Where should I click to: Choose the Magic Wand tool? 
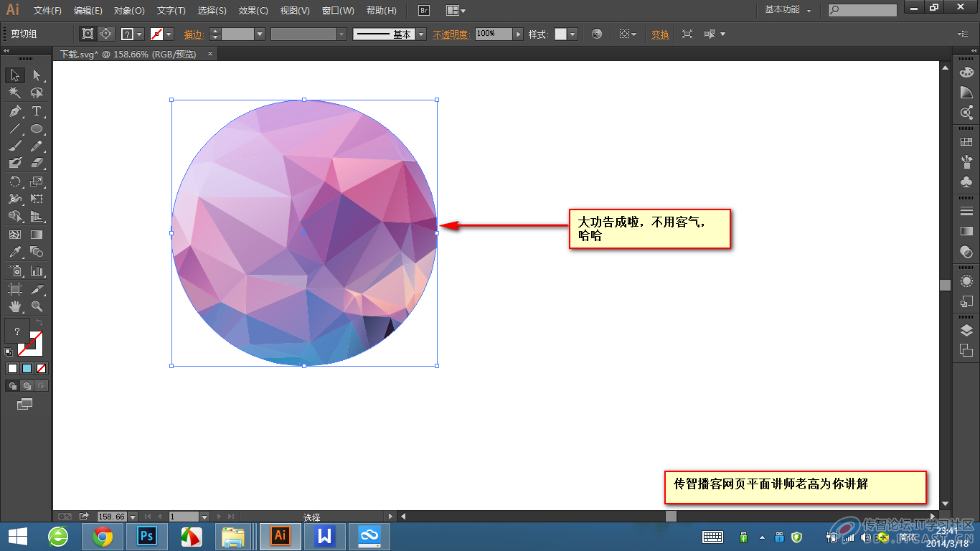(15, 93)
